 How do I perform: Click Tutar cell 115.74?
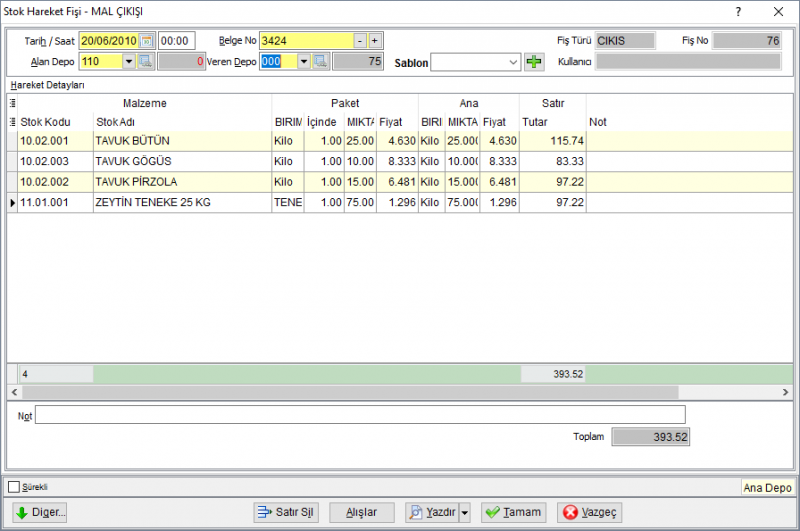pyautogui.click(x=553, y=141)
